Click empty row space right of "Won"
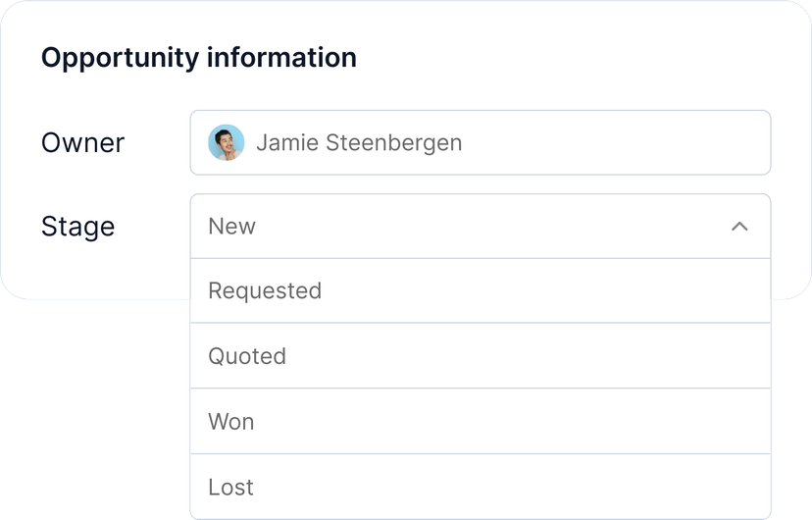812x520 pixels. [x=510, y=422]
